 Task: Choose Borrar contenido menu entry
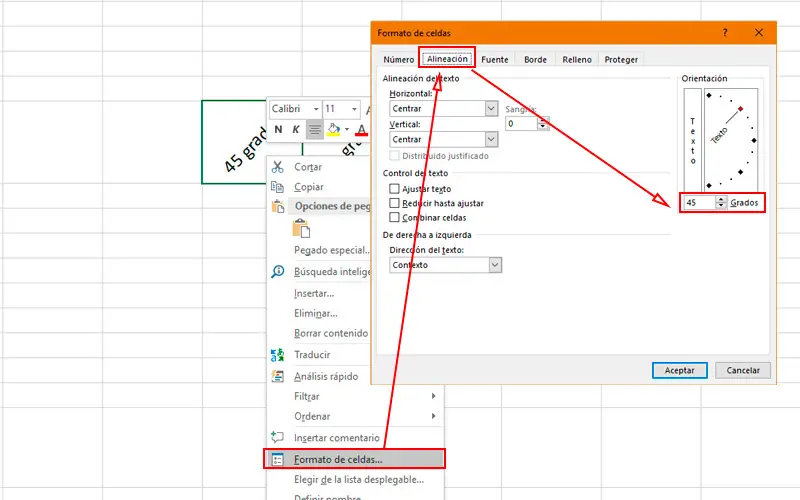tap(331, 333)
